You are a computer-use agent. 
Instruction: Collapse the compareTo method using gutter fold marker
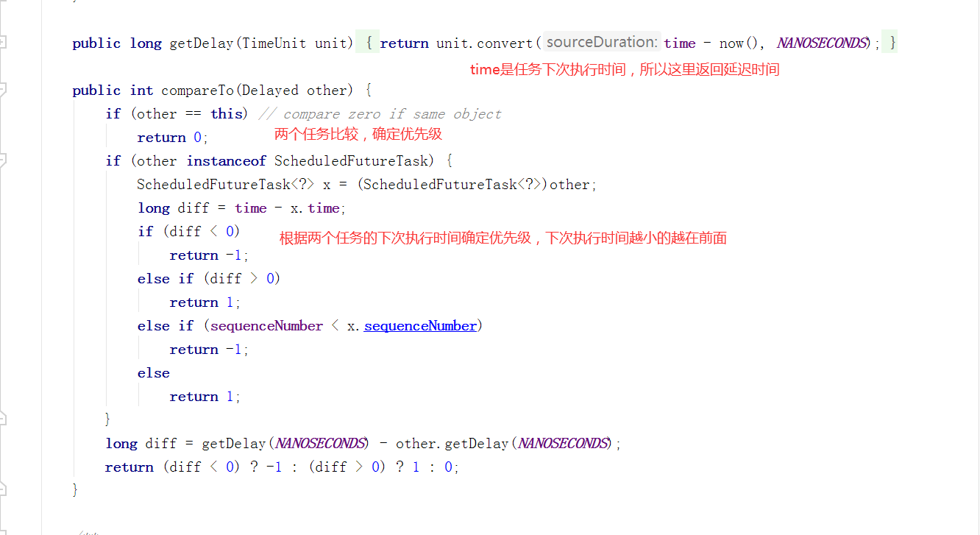point(2,90)
